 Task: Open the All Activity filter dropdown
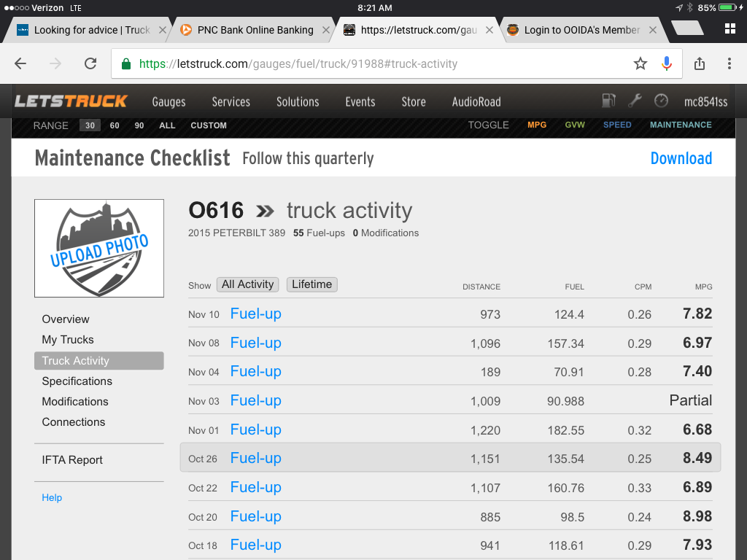[248, 284]
